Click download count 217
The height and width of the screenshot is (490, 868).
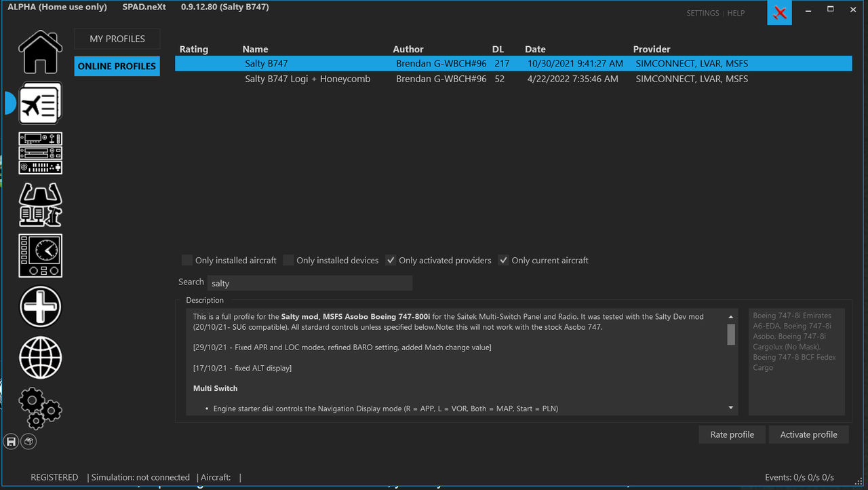pyautogui.click(x=502, y=63)
